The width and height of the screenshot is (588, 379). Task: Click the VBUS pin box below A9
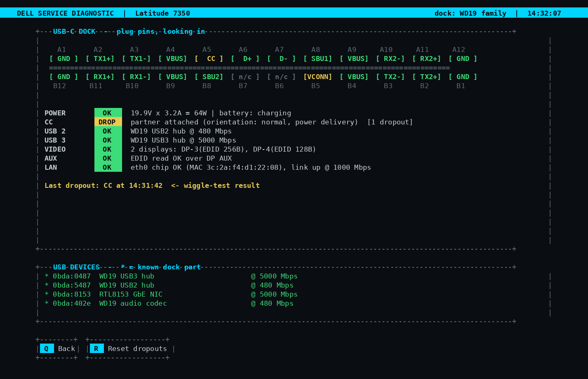click(354, 58)
